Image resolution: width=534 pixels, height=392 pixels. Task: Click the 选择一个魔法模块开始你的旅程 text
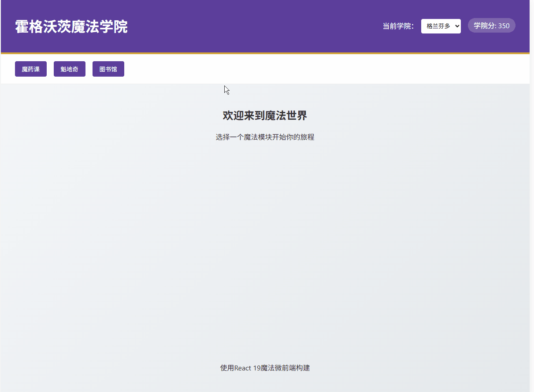pos(265,137)
